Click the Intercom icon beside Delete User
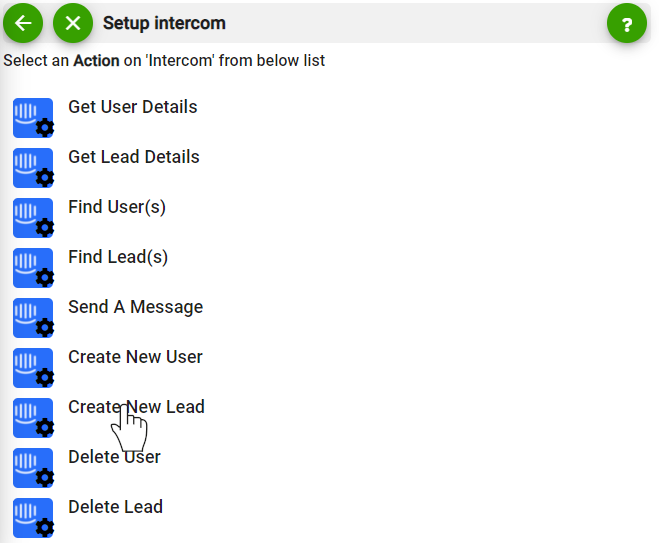Viewport: 659px width, 543px height. point(33,468)
